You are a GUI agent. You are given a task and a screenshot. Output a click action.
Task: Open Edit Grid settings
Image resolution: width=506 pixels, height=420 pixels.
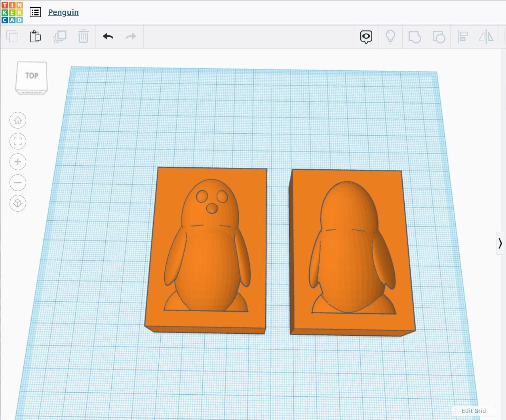pos(474,411)
